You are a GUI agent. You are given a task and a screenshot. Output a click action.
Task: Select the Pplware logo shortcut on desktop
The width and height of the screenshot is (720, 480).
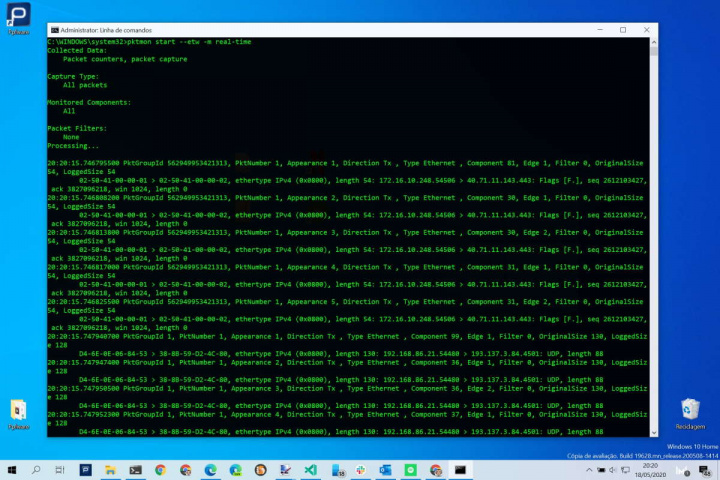click(18, 17)
